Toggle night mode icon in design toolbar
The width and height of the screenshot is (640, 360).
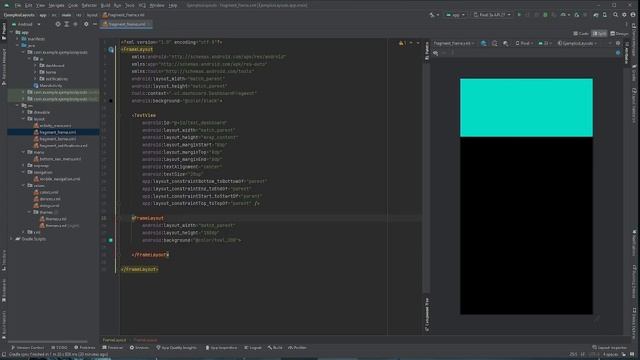click(x=506, y=43)
